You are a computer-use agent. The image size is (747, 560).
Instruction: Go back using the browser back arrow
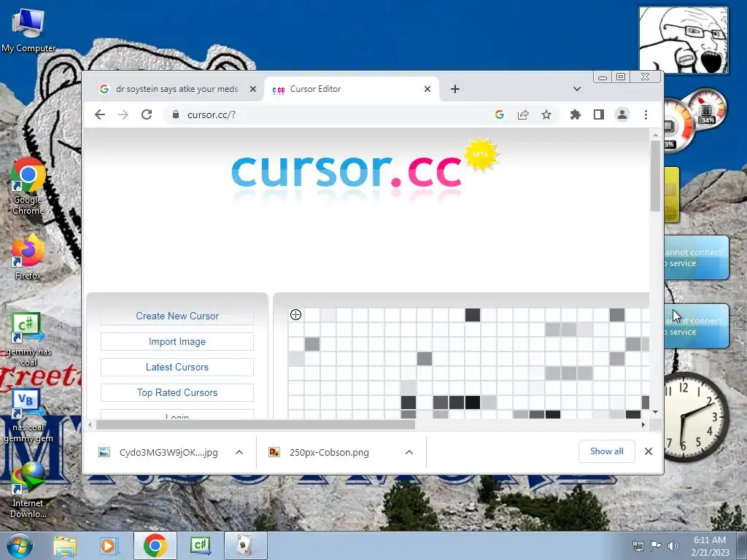point(99,114)
